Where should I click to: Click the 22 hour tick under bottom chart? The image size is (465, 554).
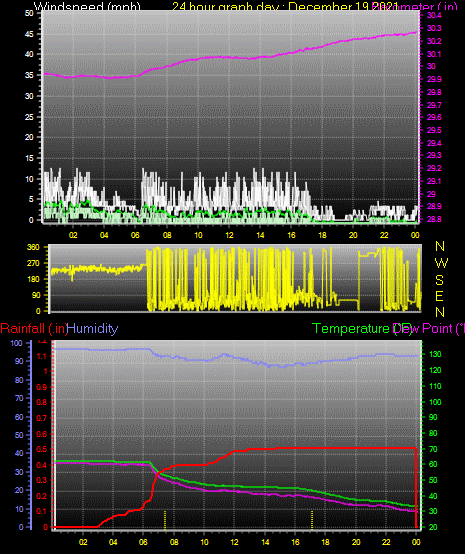[x=386, y=542]
